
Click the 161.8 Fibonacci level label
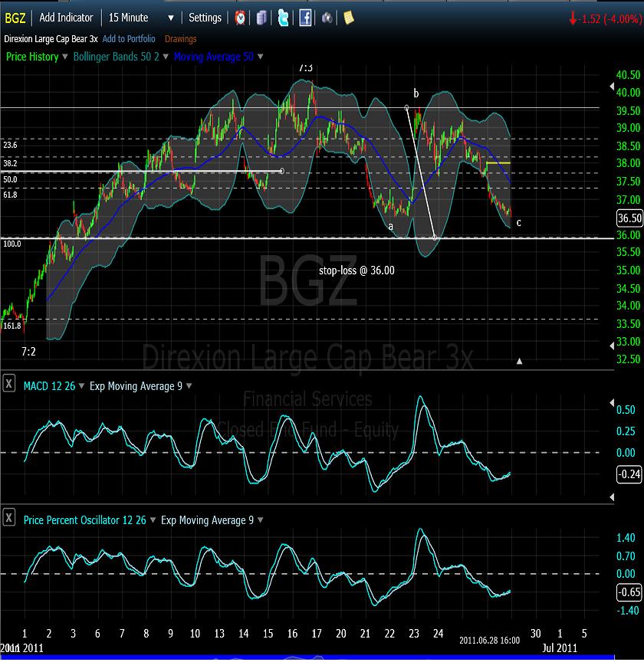(x=12, y=326)
